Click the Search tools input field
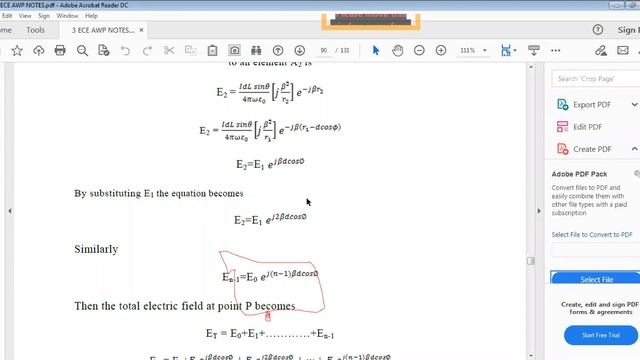 596,78
